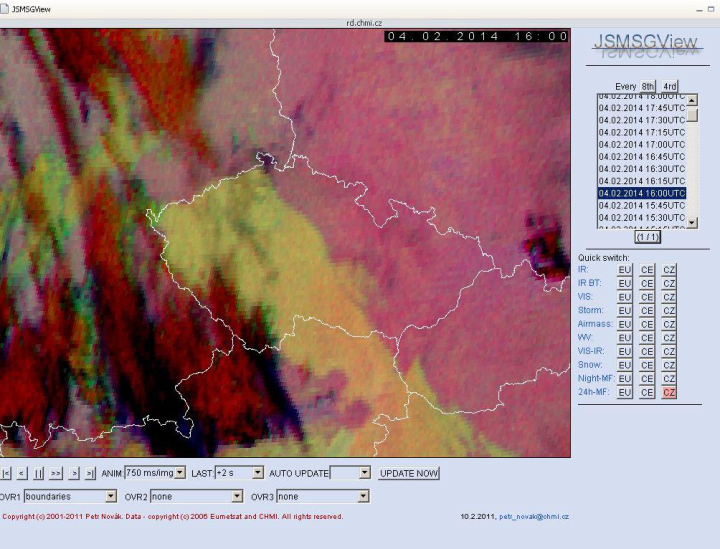
Task: Click time list scrollbar up arrow
Action: pyautogui.click(x=692, y=100)
